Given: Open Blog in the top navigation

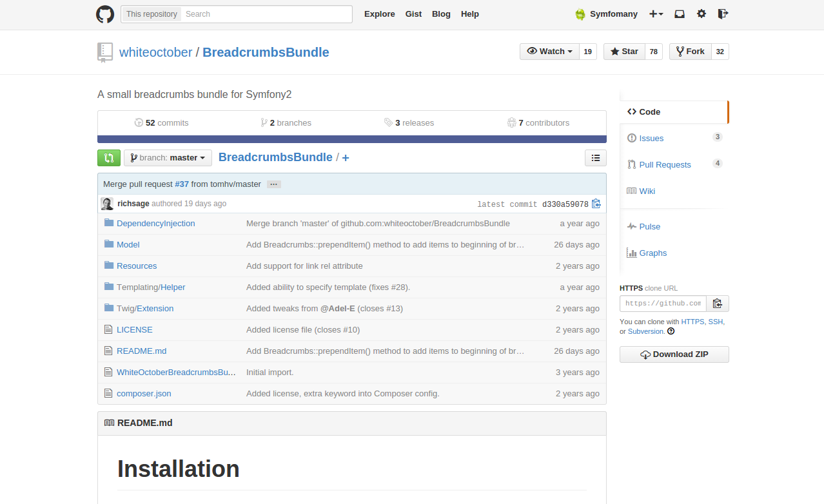Looking at the screenshot, I should 441,14.
